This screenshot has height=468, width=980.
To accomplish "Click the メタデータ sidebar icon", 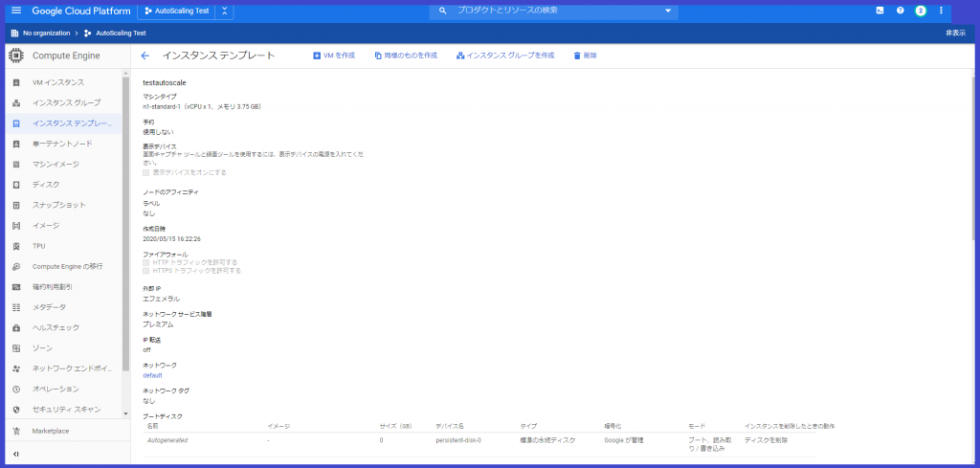I will 16,307.
